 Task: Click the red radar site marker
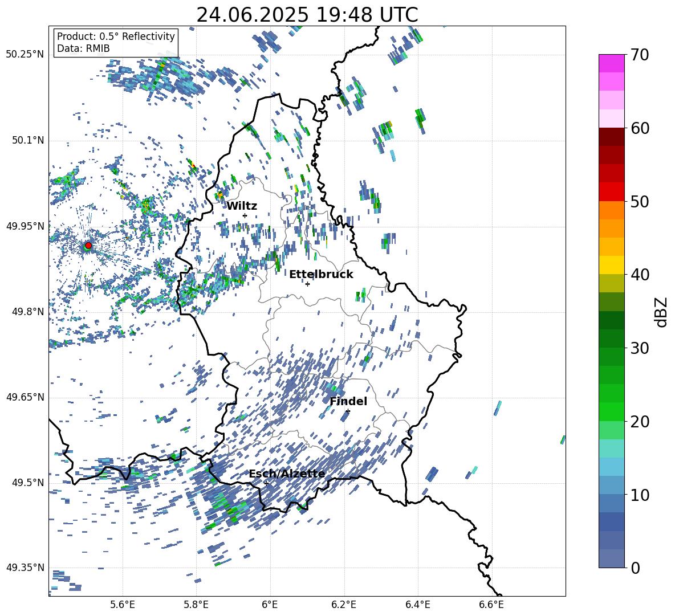pos(88,245)
